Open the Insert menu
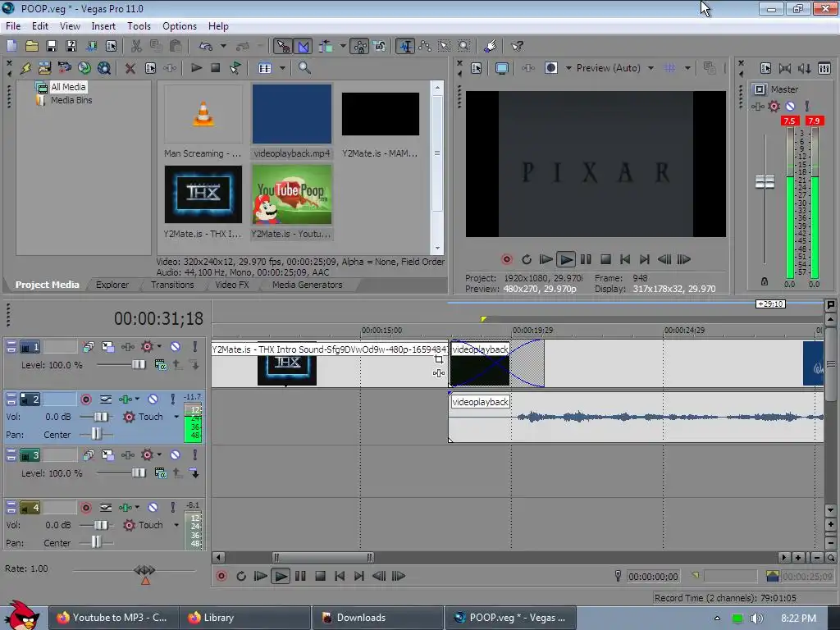The width and height of the screenshot is (840, 630). [103, 25]
